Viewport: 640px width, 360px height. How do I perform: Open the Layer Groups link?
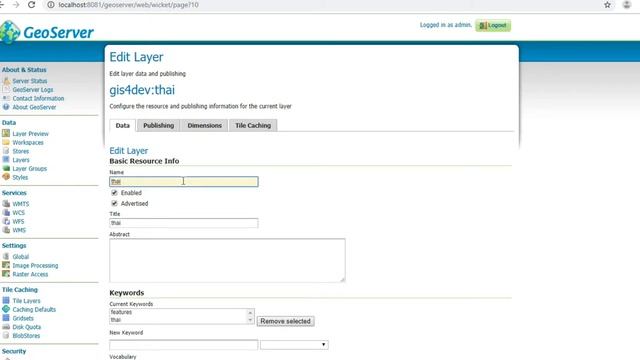tap(30, 169)
